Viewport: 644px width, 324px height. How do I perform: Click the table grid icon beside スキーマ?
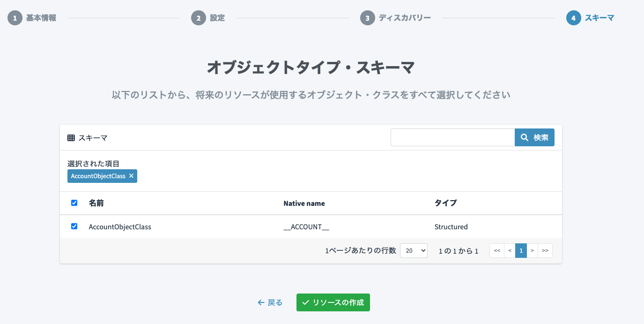(x=71, y=138)
